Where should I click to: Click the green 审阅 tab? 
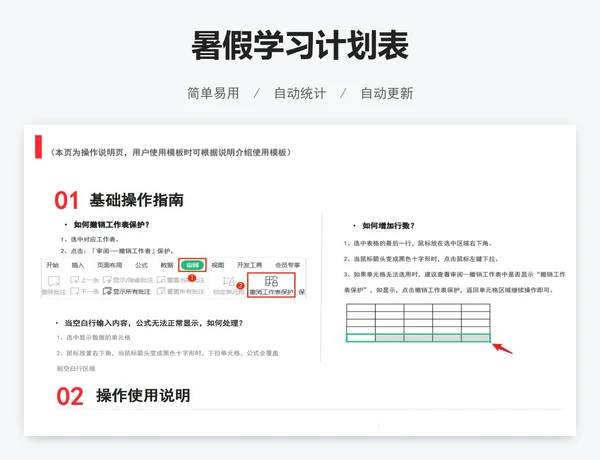[192, 265]
